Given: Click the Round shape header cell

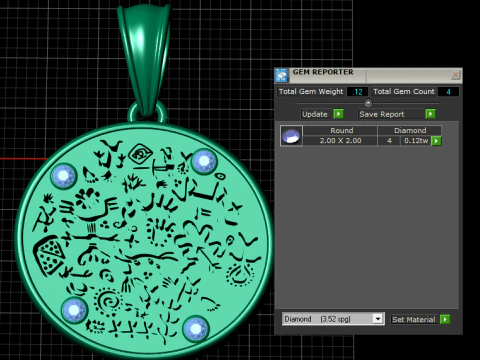Looking at the screenshot, I should pyautogui.click(x=340, y=130).
